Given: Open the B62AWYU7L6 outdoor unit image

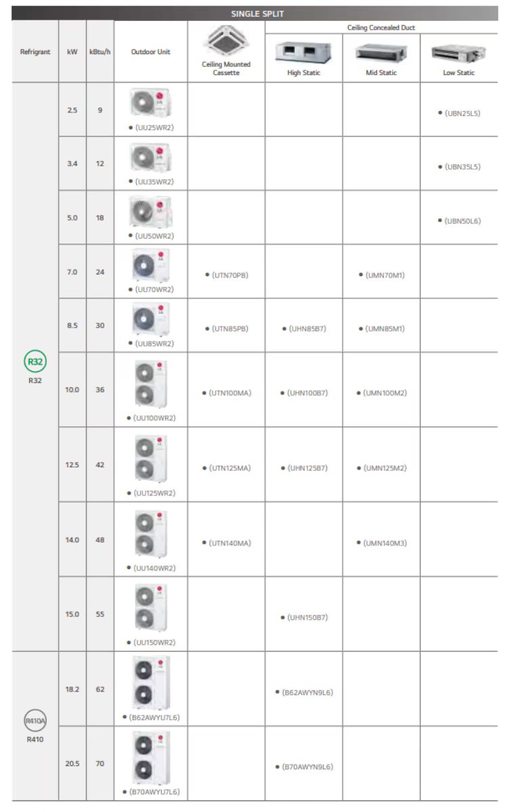Looking at the screenshot, I should coord(150,682).
